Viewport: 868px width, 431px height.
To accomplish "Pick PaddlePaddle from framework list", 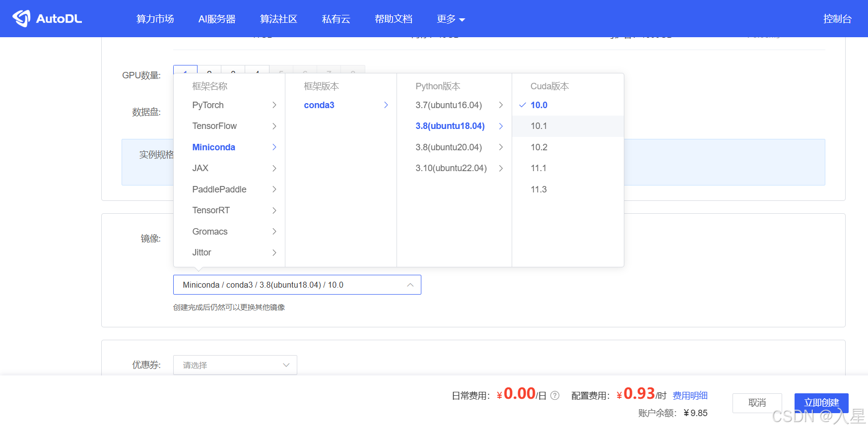I will (x=229, y=189).
